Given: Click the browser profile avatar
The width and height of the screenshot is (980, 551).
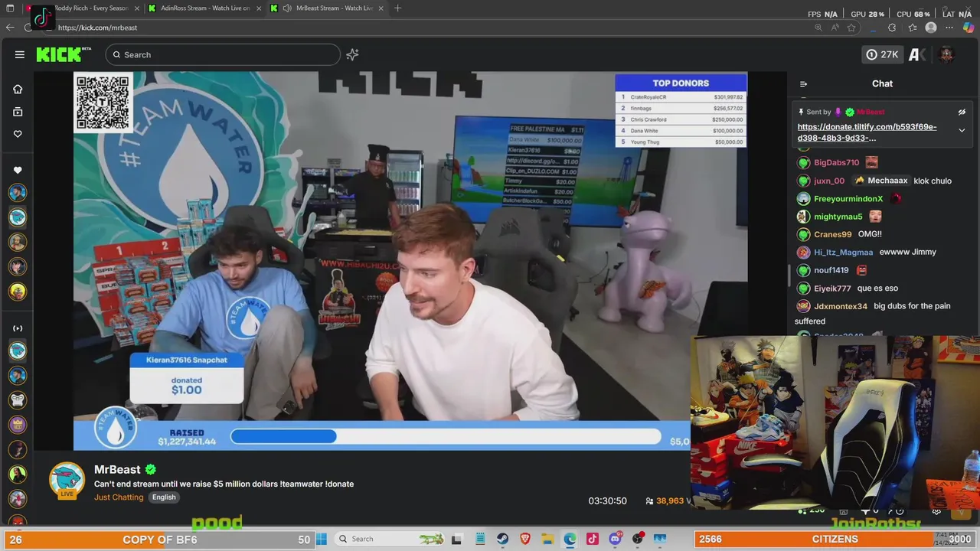Looking at the screenshot, I should tap(931, 28).
